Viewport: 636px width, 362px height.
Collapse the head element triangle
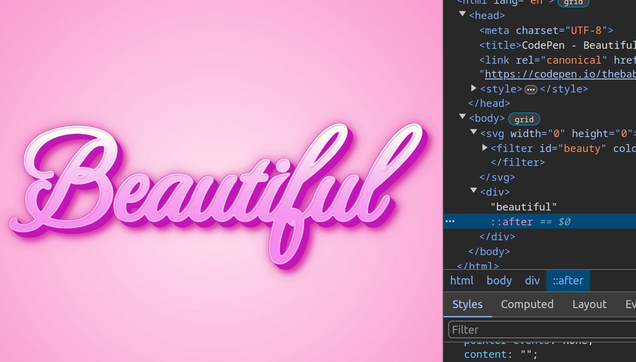coord(462,14)
